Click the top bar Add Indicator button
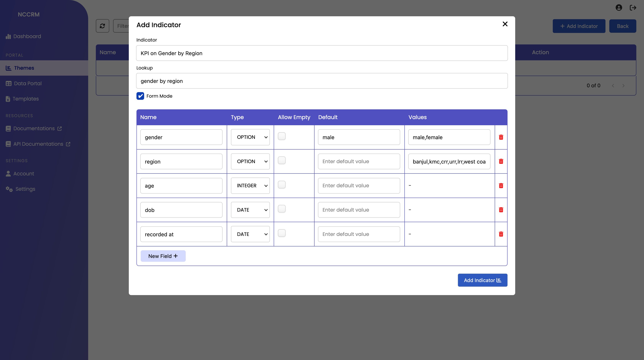Viewport: 644px width, 360px height. coord(579,26)
